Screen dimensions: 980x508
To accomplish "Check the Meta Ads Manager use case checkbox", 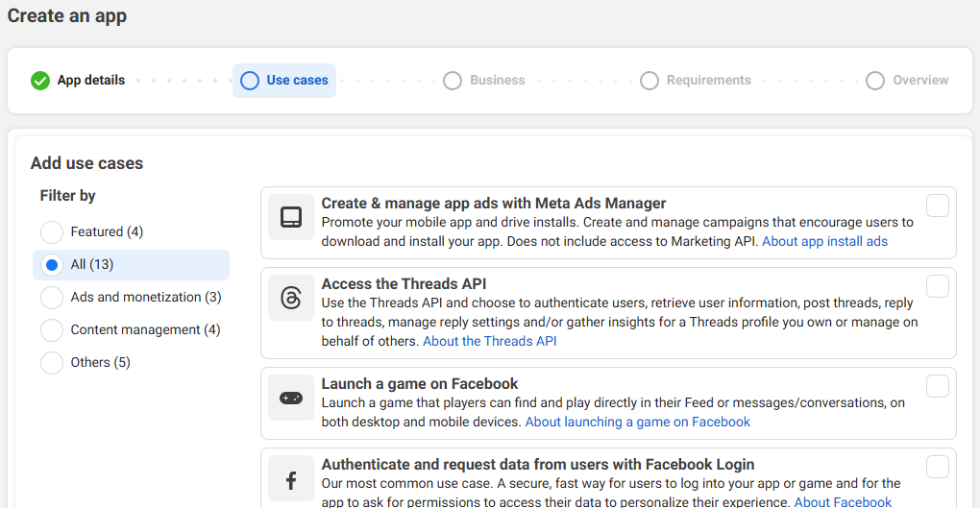I will [937, 206].
